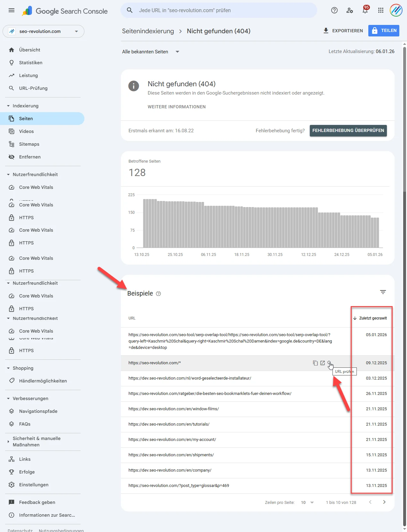Click the Datenschutz footer link

20,530
